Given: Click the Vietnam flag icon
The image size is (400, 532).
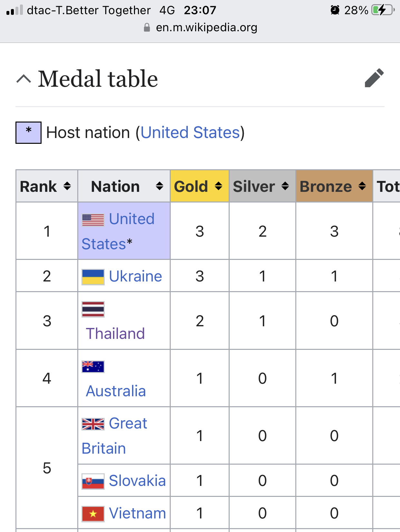Looking at the screenshot, I should tap(93, 514).
